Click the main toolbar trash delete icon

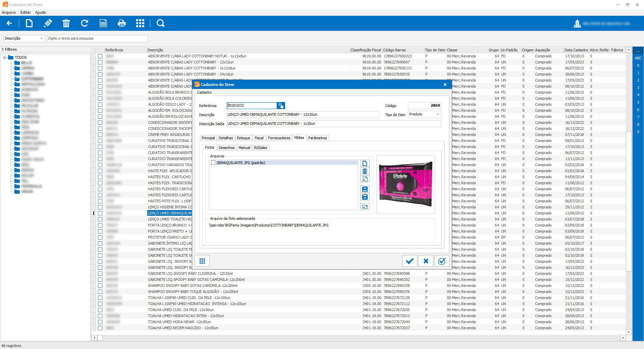tap(66, 23)
